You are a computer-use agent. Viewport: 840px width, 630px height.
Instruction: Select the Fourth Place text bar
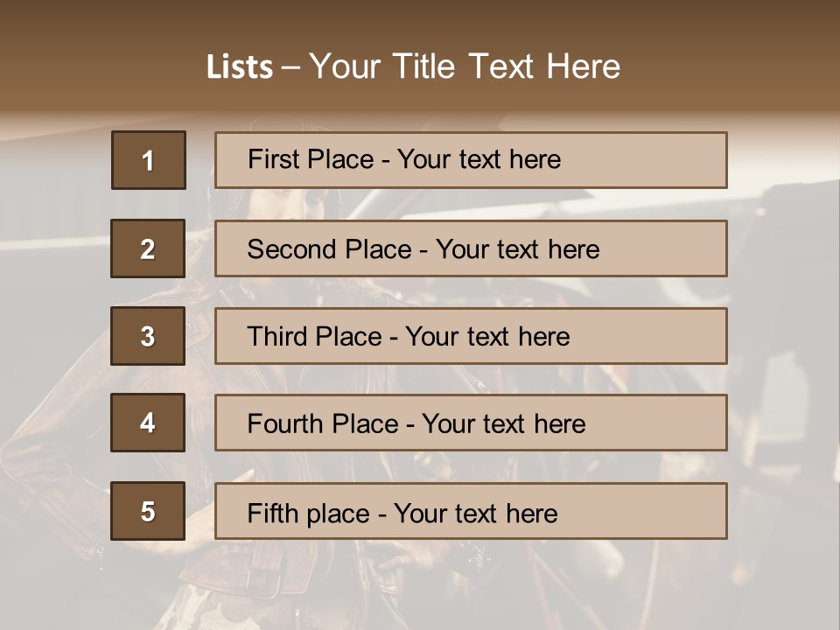tap(471, 423)
